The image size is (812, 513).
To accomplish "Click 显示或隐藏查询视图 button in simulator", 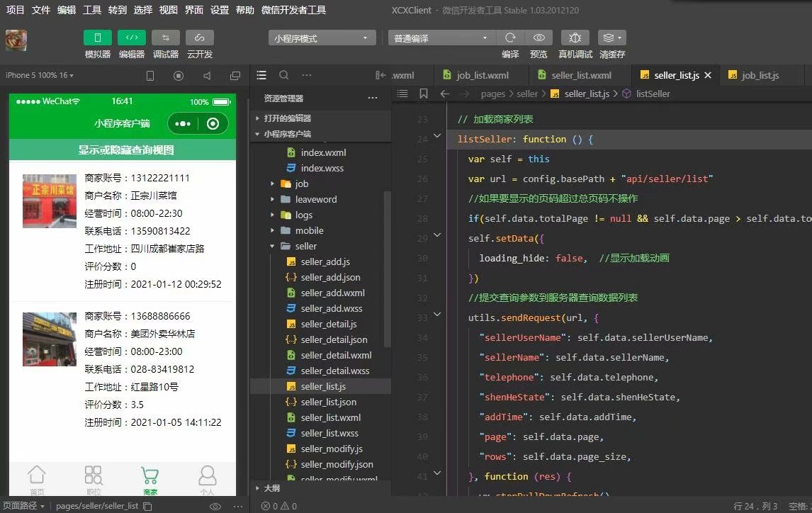I will (123, 150).
